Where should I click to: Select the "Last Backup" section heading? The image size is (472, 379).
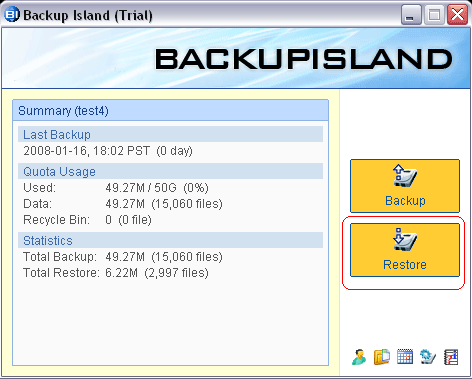170,134
